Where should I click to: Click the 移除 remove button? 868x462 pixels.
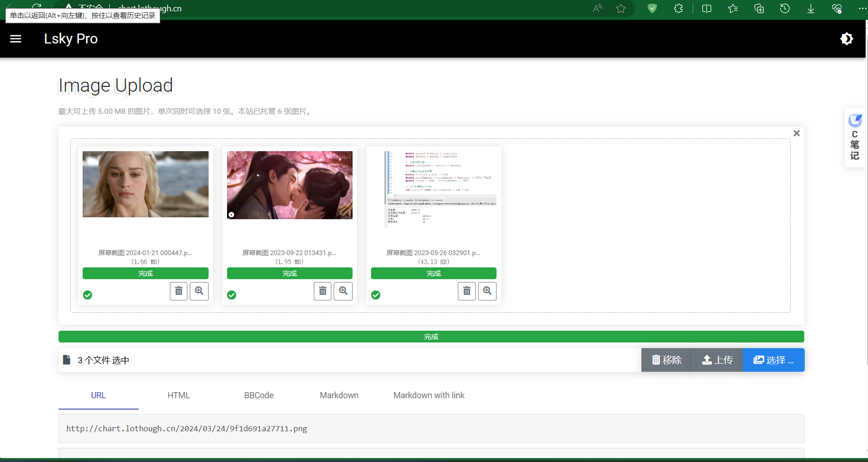[x=666, y=360]
